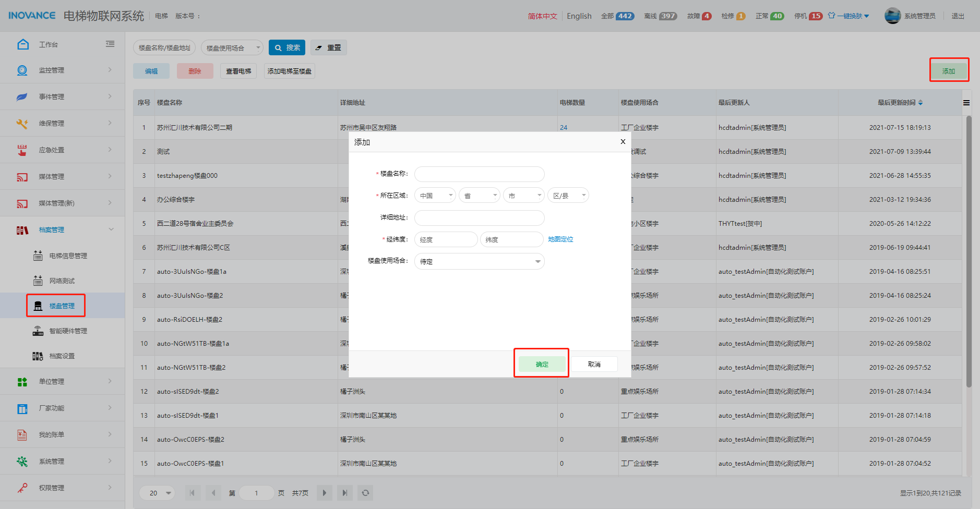980x509 pixels.
Task: Click the 智能硬件管理 router icon
Action: click(x=38, y=331)
